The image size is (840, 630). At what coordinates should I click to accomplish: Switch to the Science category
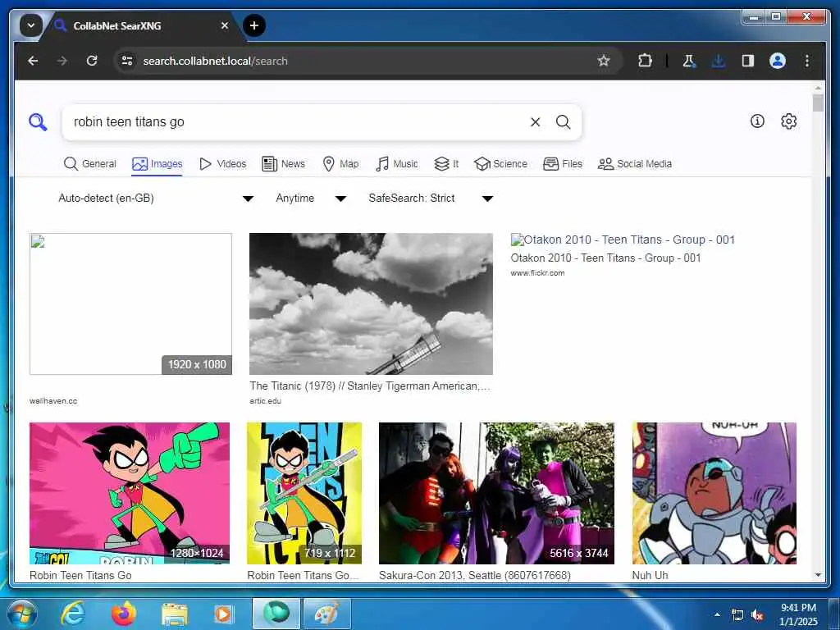[x=501, y=164]
